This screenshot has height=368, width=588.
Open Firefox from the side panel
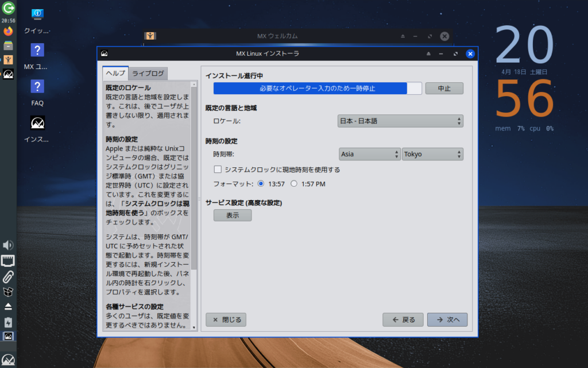tap(8, 31)
